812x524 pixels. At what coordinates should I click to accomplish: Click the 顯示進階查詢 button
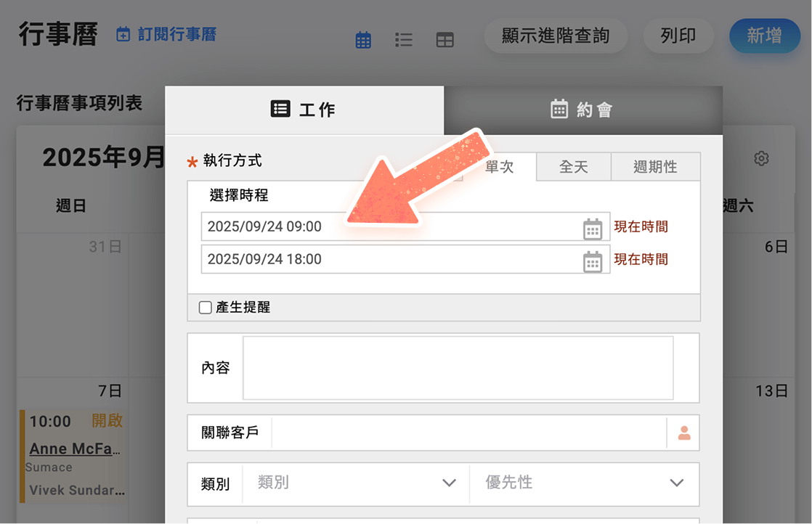pos(556,36)
